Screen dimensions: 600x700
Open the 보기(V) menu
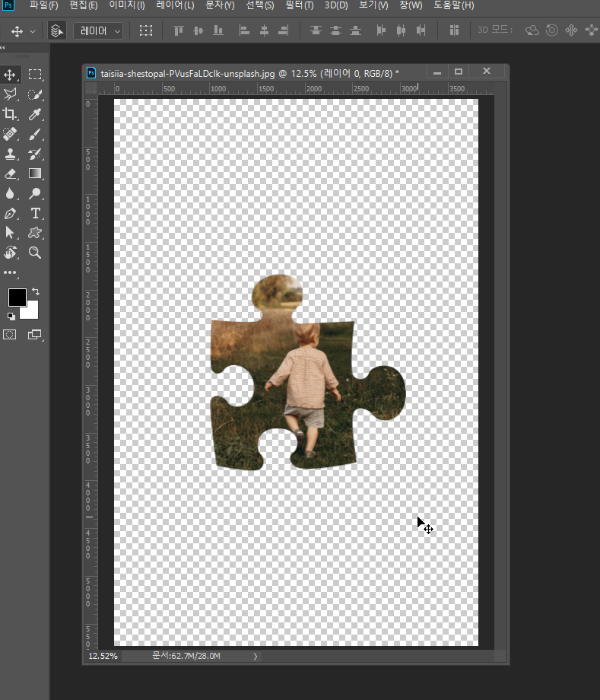point(373,5)
